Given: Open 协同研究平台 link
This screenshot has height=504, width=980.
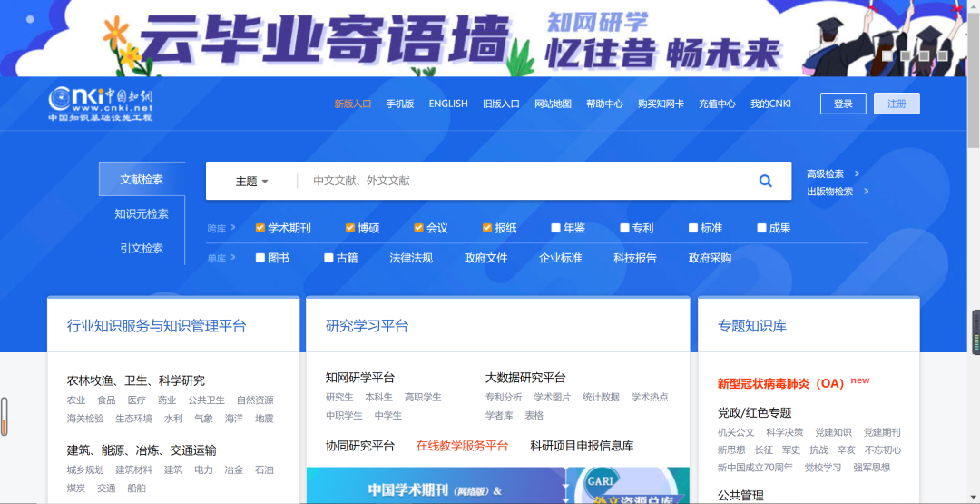Looking at the screenshot, I should point(360,446).
